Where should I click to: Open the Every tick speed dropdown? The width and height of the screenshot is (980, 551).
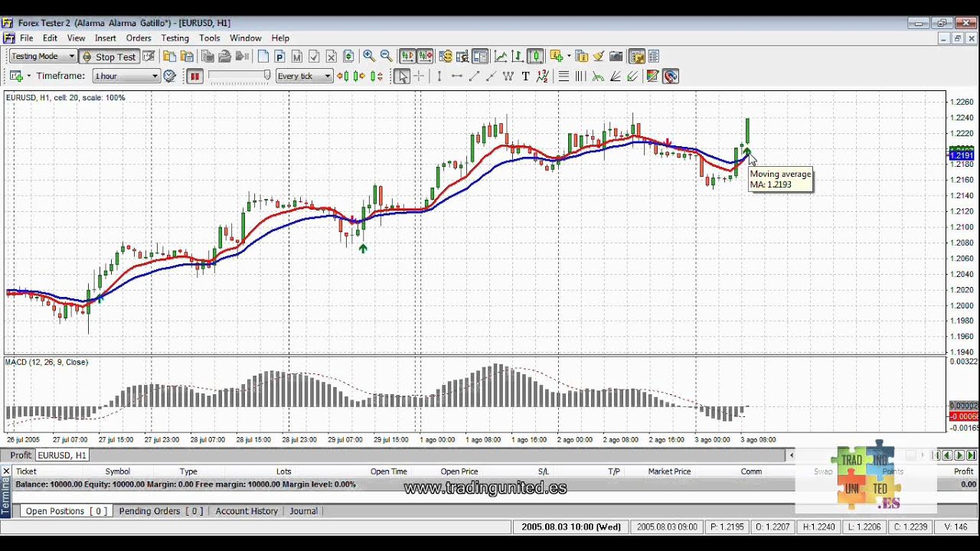pos(304,76)
